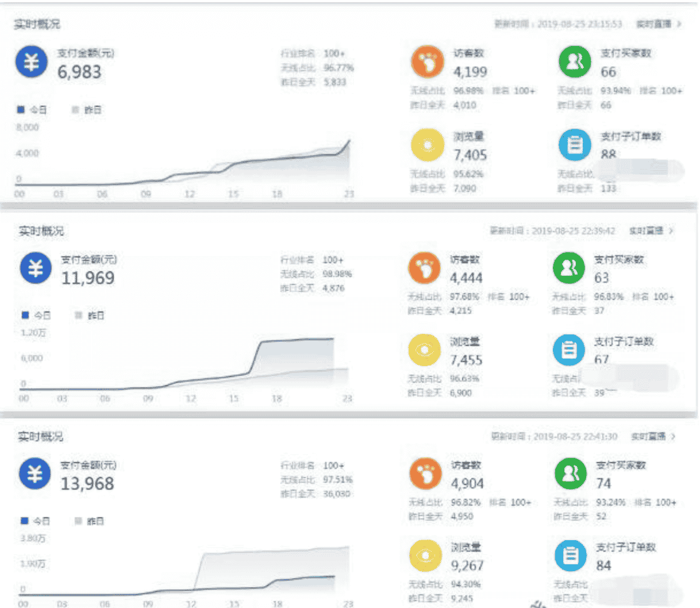Toggle 昨日 legend in the 11,969 chart
700x608 pixels.
click(90, 315)
